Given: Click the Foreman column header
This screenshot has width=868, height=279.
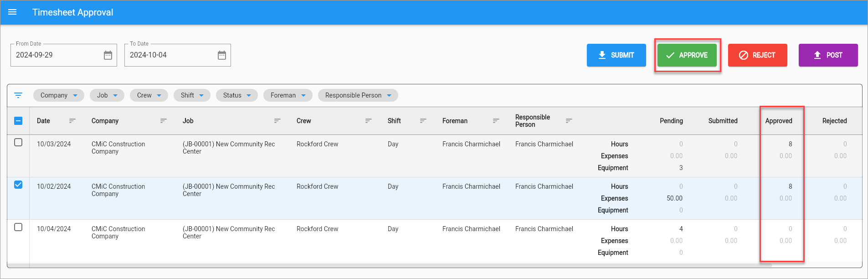Looking at the screenshot, I should (455, 121).
